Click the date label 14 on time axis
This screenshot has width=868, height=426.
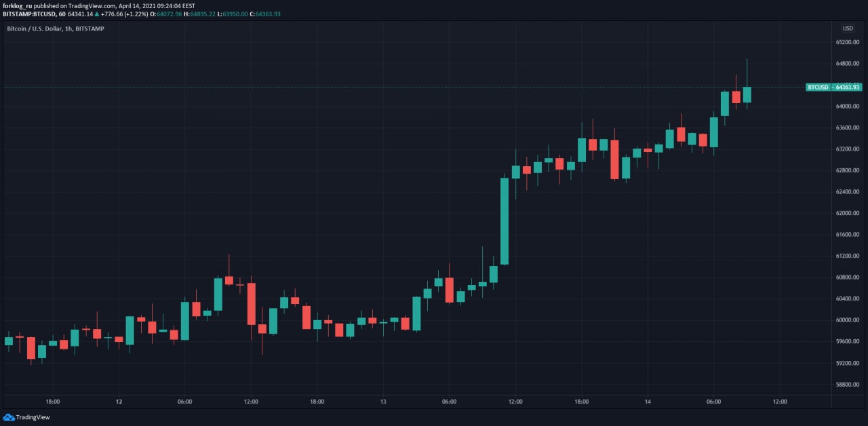(648, 402)
